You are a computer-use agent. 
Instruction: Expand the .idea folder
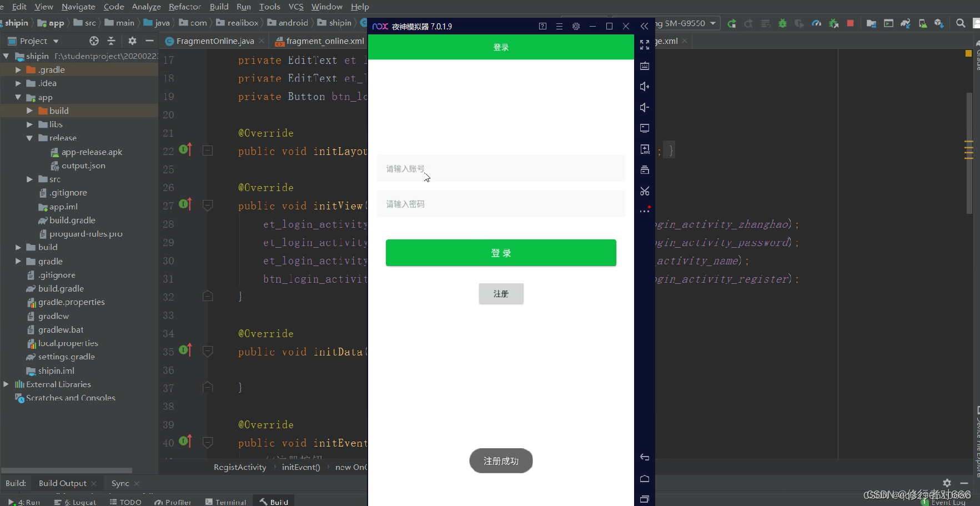[18, 83]
